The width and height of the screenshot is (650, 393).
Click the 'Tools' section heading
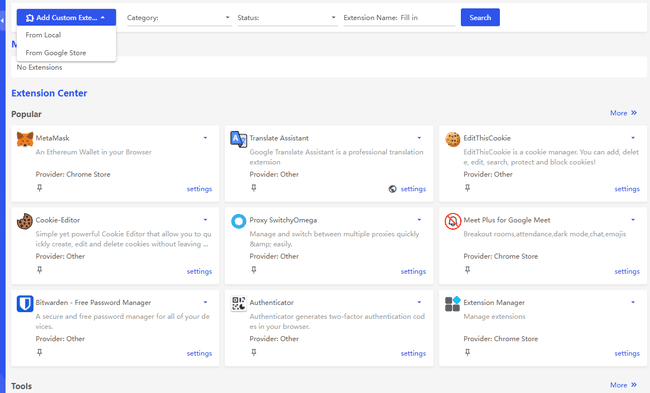coord(22,386)
